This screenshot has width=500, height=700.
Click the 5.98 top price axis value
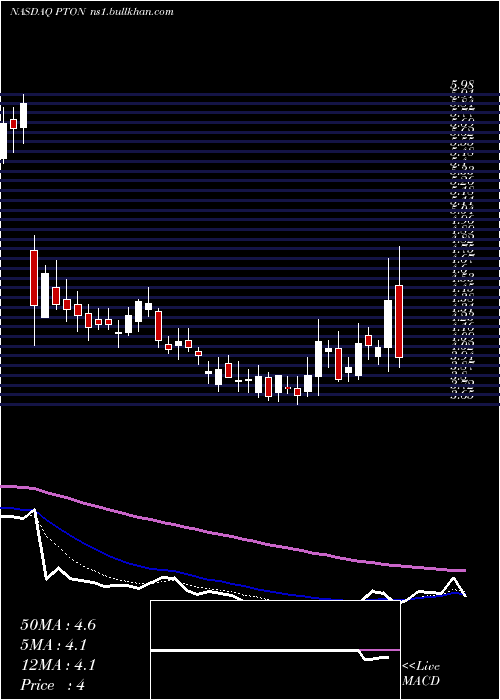pyautogui.click(x=462, y=84)
